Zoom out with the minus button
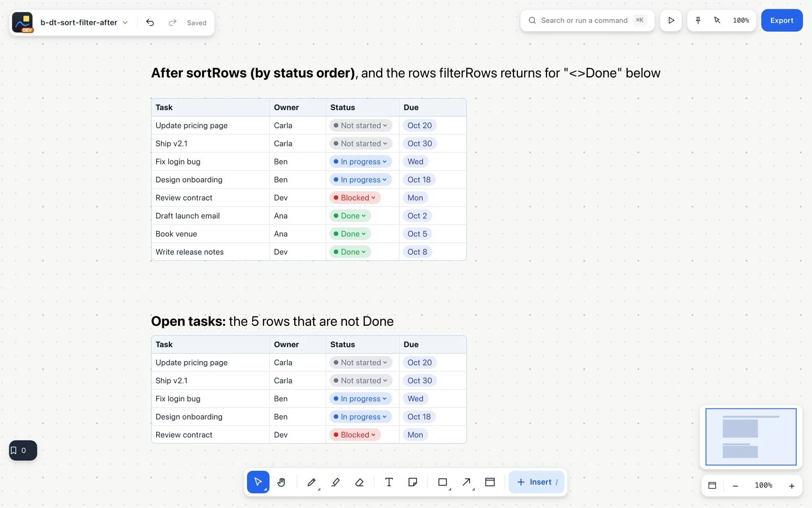 736,486
